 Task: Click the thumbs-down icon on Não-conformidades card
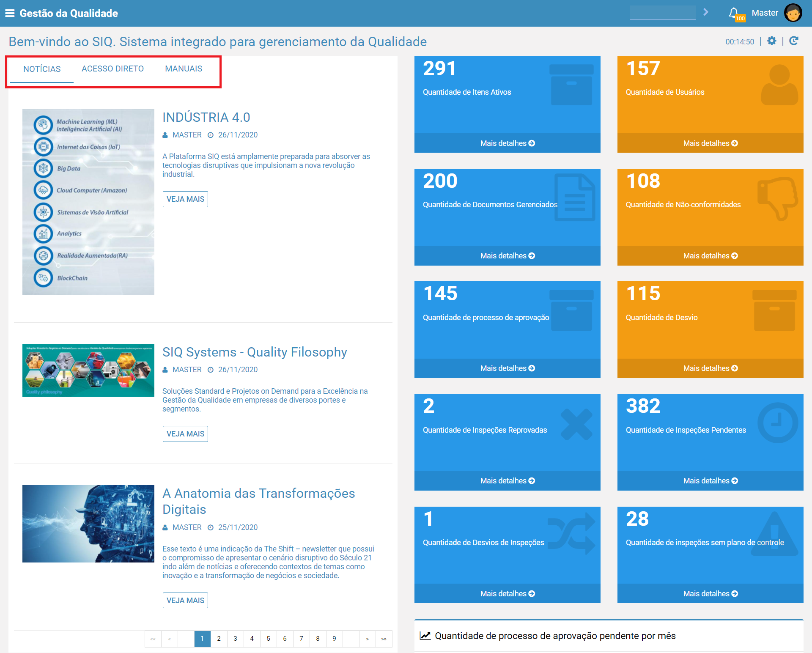tap(777, 198)
